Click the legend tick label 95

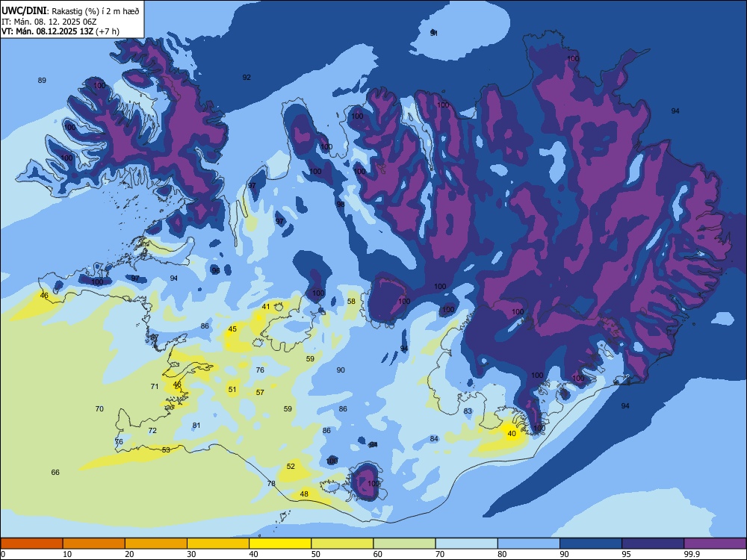[627, 554]
